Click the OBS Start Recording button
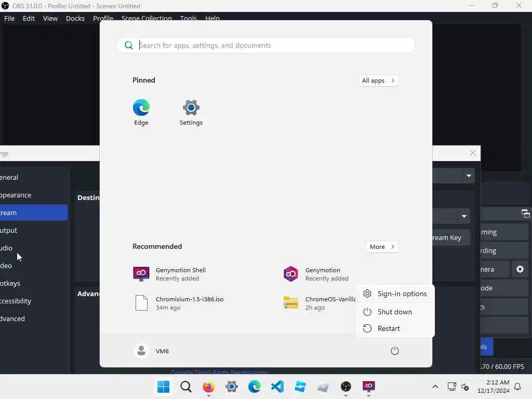This screenshot has height=399, width=532. pyautogui.click(x=504, y=251)
